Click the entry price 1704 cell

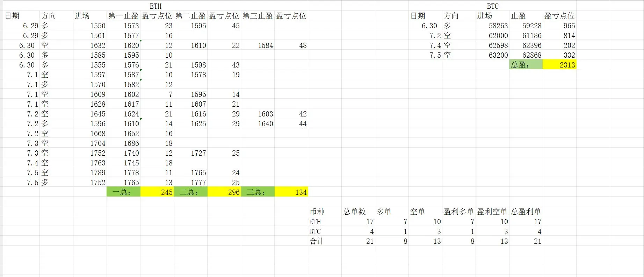[90, 143]
